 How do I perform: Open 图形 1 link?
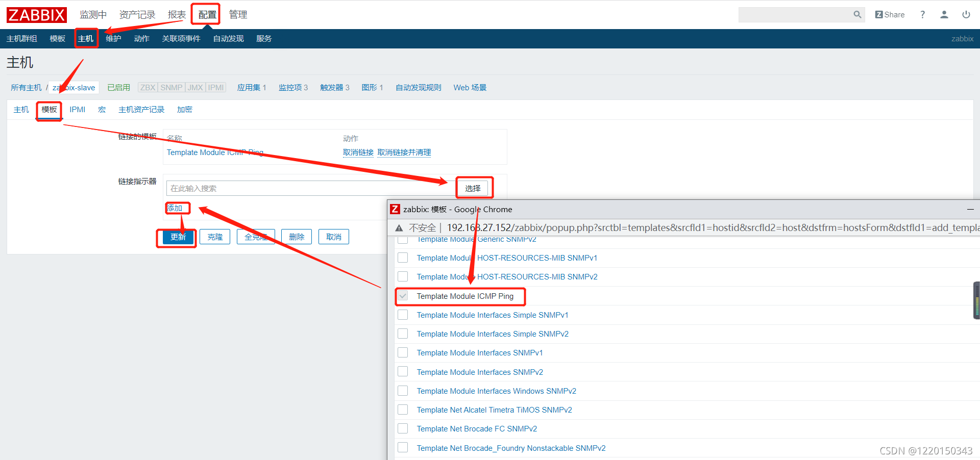point(373,88)
